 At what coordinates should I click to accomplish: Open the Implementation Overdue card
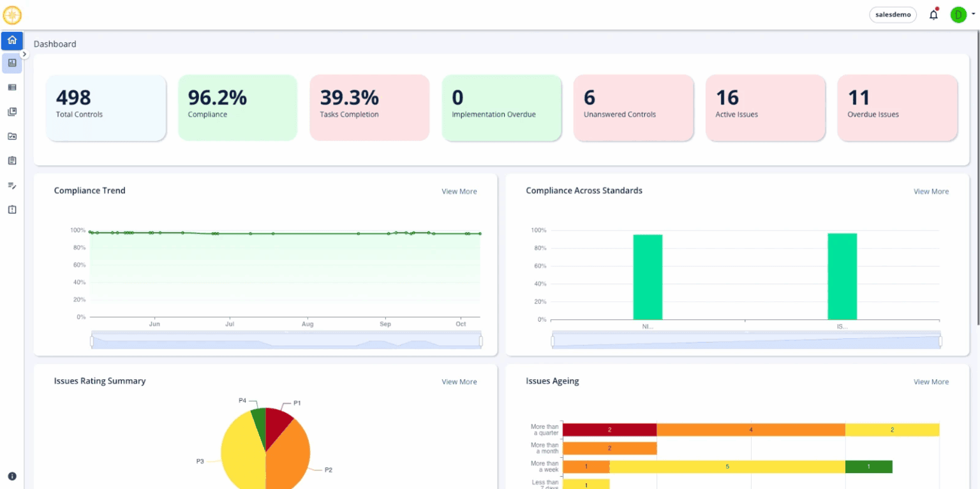point(501,107)
